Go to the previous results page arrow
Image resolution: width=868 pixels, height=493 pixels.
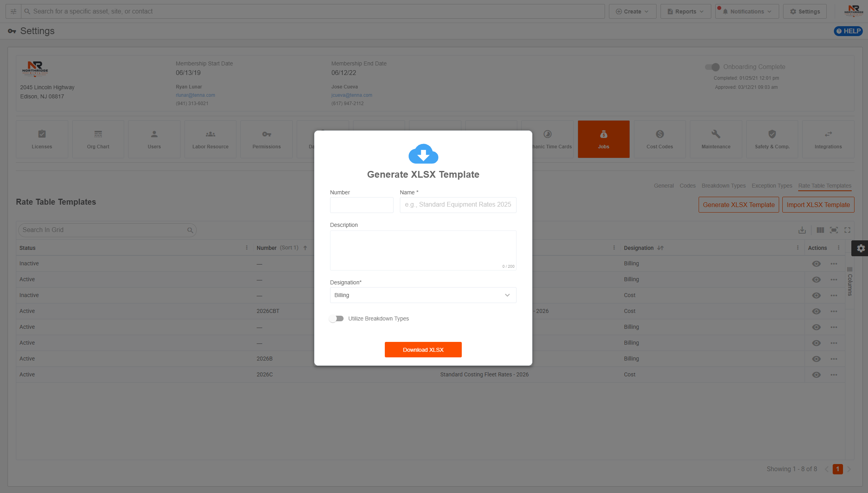tap(826, 469)
